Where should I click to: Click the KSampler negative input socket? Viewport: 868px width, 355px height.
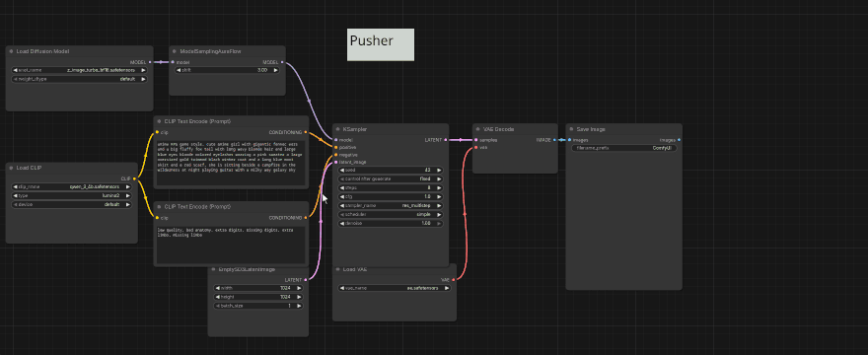pos(335,155)
